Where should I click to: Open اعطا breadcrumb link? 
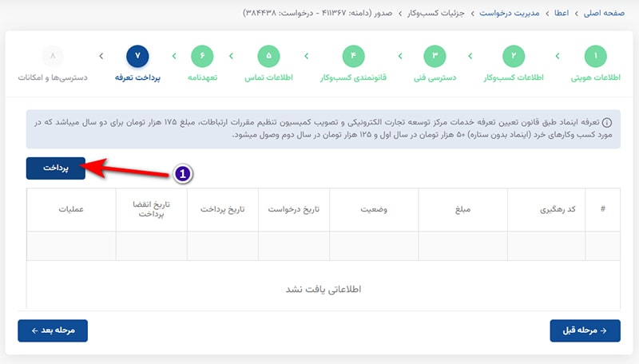[x=562, y=13]
